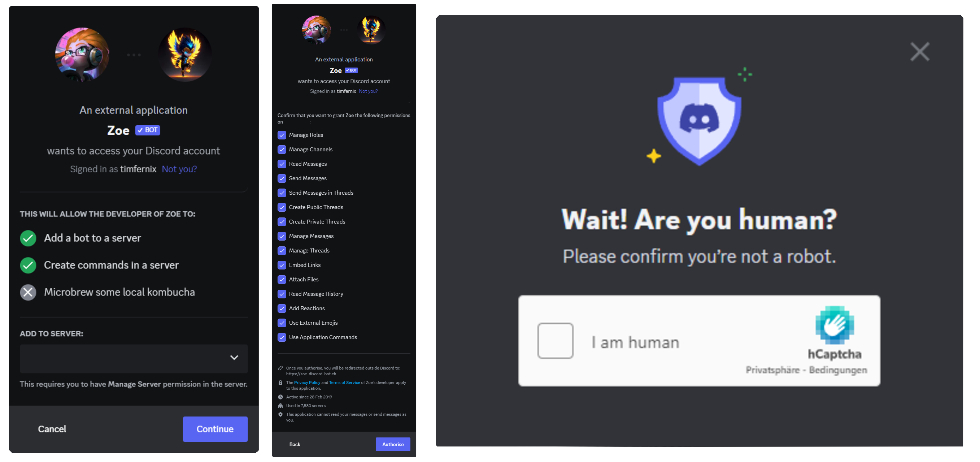
Task: Click Authorise to grant Zoe permissions
Action: click(392, 444)
